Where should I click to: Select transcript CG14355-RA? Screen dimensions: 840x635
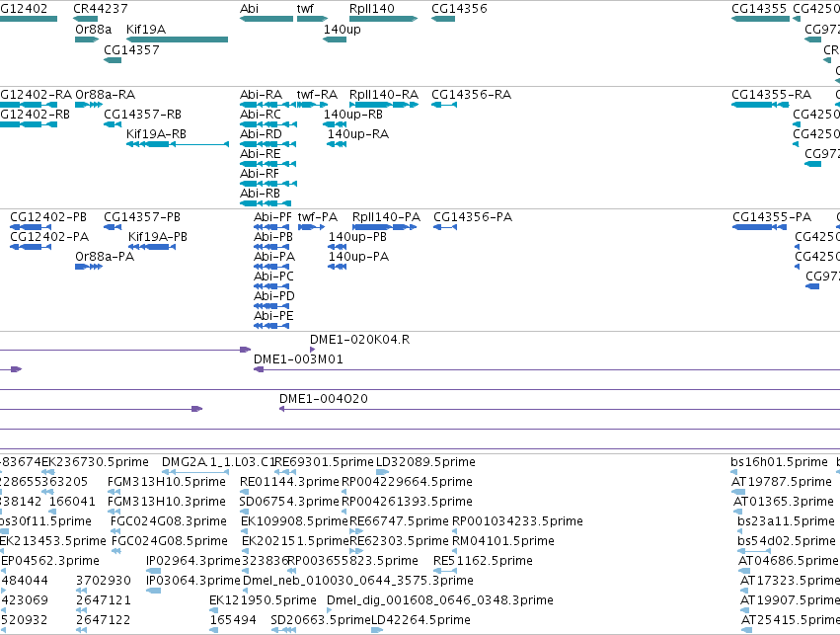772,95
